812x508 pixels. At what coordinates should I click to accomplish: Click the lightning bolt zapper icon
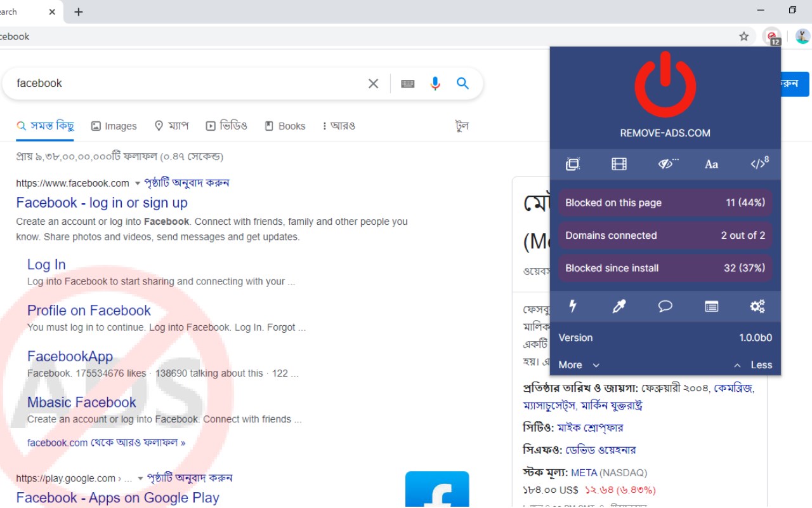(x=573, y=306)
